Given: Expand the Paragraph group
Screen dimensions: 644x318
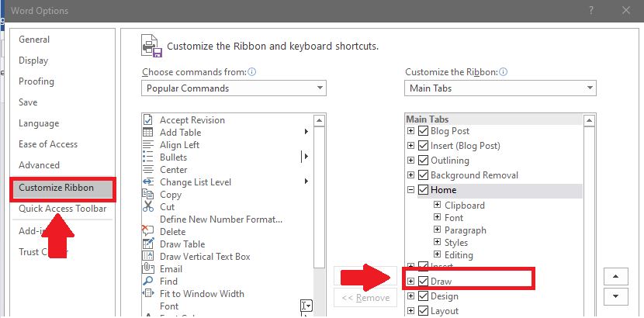Looking at the screenshot, I should click(437, 230).
